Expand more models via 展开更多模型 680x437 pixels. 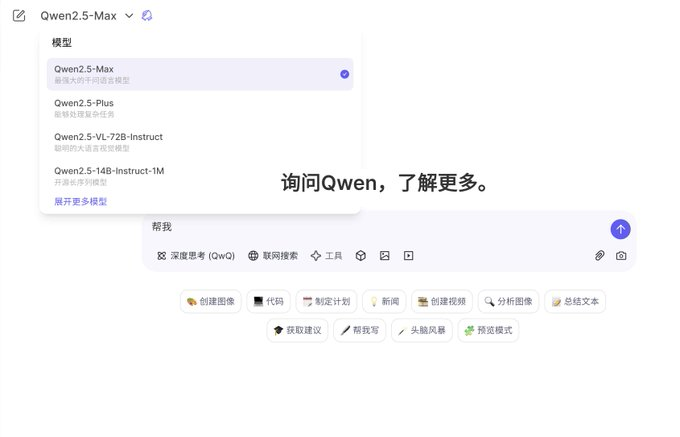tap(80, 201)
